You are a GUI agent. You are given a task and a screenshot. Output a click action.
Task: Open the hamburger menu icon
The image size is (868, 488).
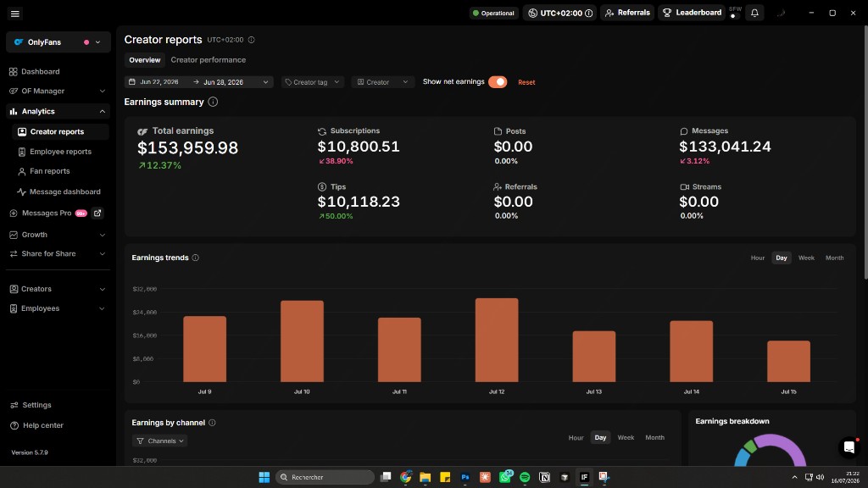coord(15,14)
